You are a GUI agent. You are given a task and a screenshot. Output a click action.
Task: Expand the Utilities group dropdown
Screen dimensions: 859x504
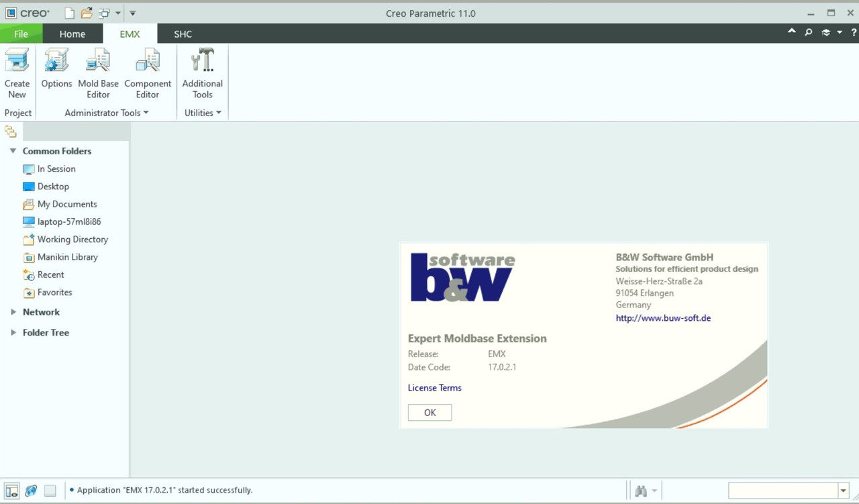point(203,113)
